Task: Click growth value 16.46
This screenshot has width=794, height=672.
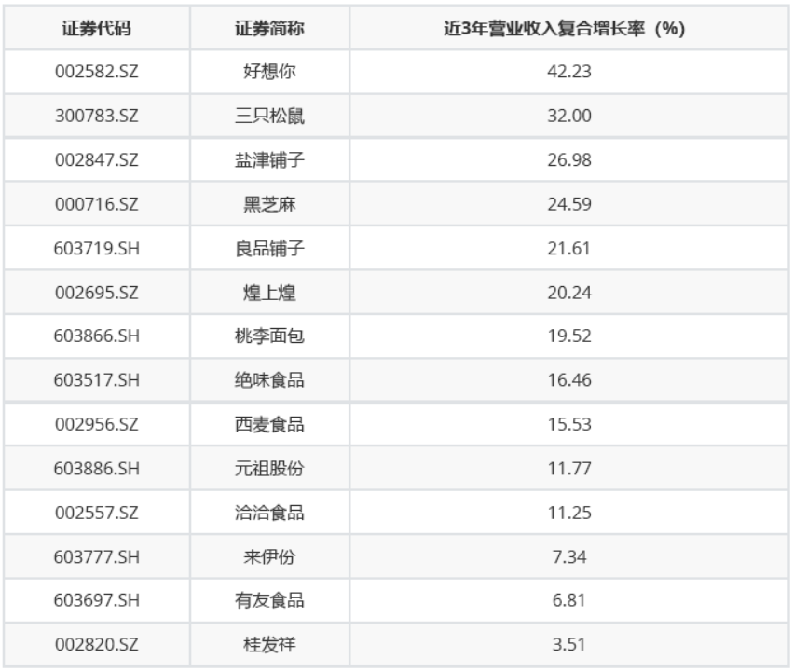Action: tap(569, 379)
